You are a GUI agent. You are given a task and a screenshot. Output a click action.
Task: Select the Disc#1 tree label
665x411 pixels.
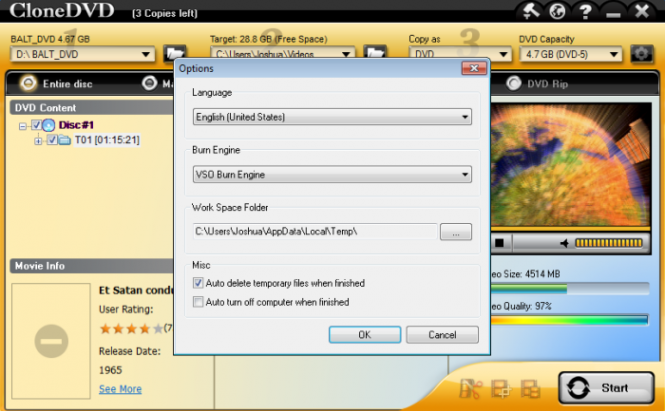[x=76, y=125]
